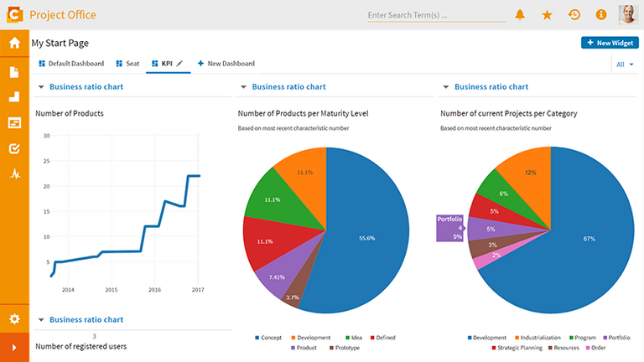Toggle Strategic Planning legend entry

point(517,348)
